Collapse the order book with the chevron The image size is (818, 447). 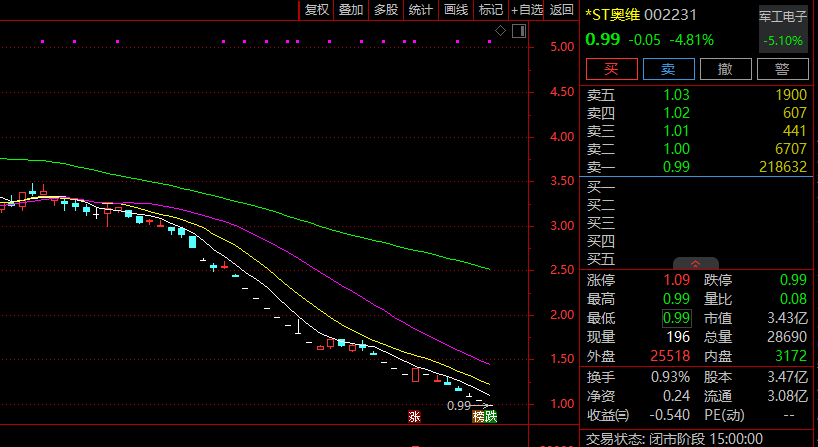(695, 262)
